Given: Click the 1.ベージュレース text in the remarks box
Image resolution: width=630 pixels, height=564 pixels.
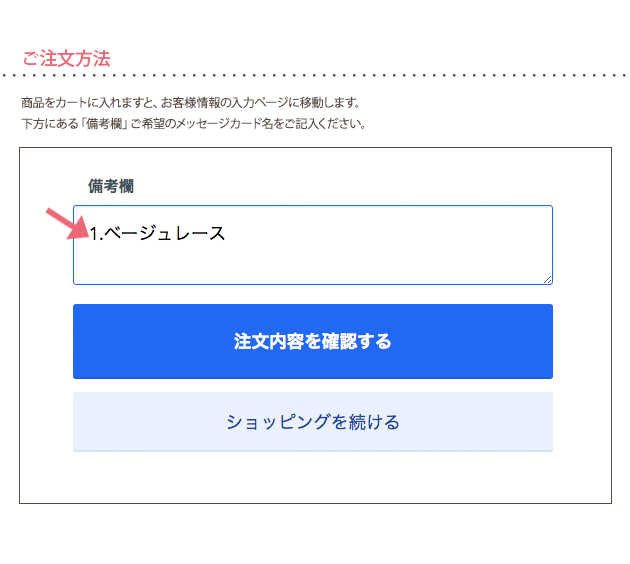Looking at the screenshot, I should point(157,234).
